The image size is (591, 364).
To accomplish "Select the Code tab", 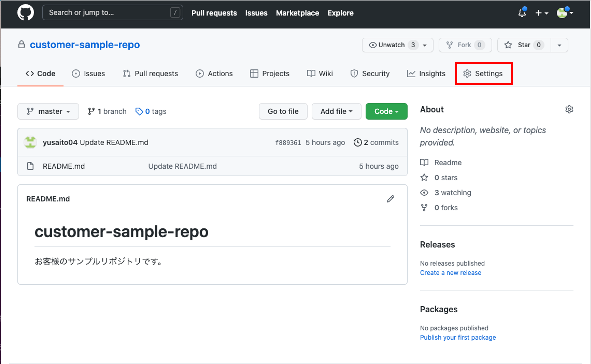I will (x=40, y=73).
